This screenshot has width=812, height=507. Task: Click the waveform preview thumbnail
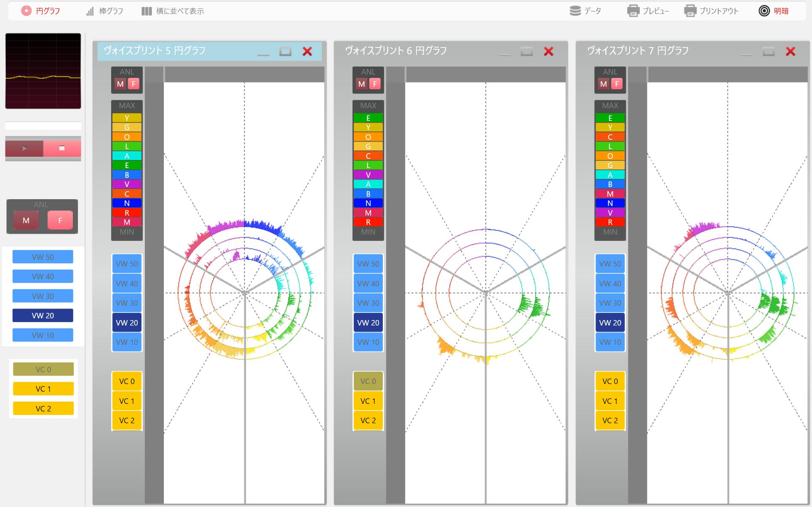coord(43,71)
